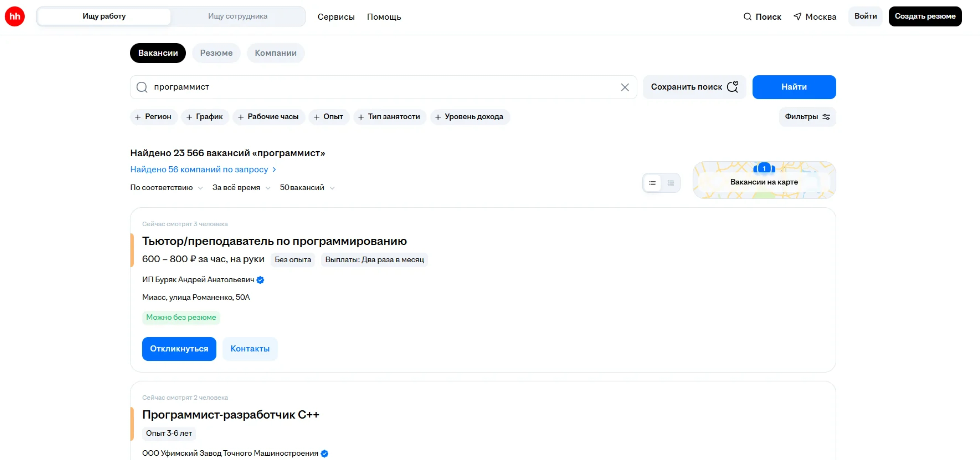Select the plus icon on График filter

tap(189, 117)
